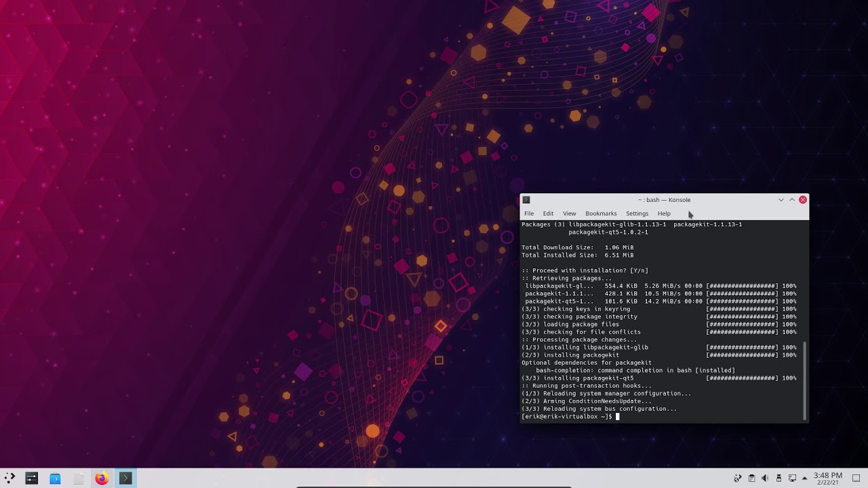868x488 pixels.
Task: Click the blank file icon in the taskbar
Action: [79, 478]
